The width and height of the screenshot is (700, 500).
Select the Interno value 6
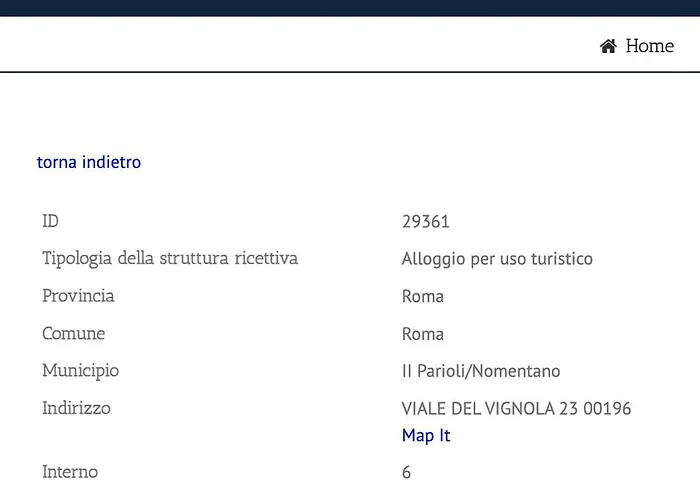[x=406, y=472]
